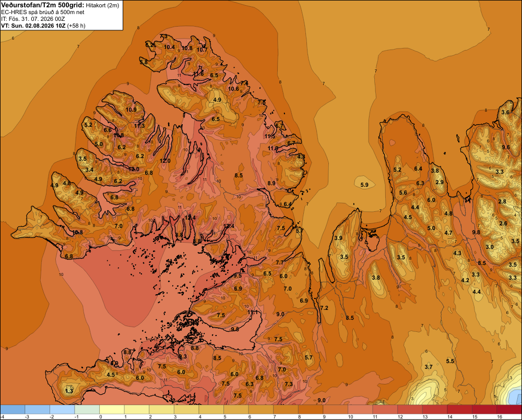Click the temperature value '9.8' on the map
Image resolution: width=522 pixels, height=420 pixels.
pyautogui.click(x=476, y=232)
